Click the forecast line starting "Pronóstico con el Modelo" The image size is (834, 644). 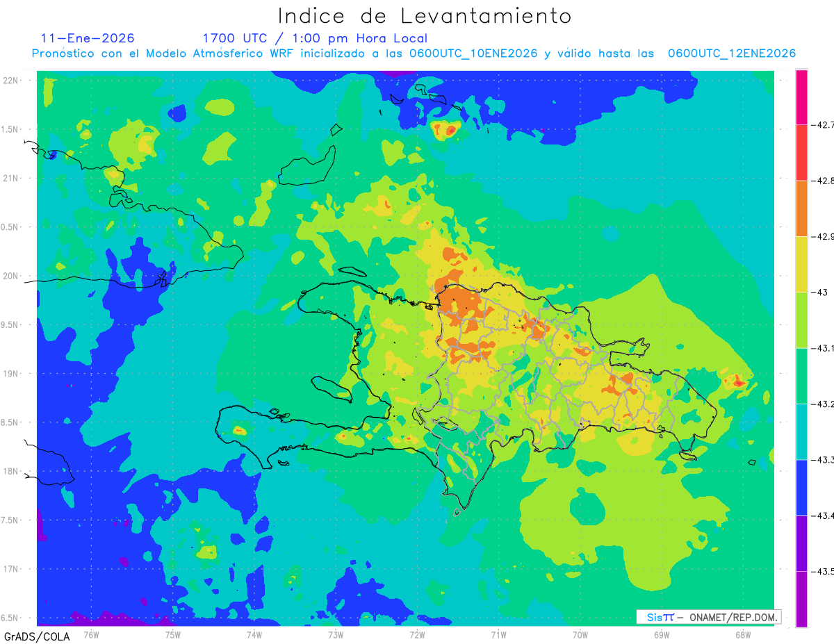[x=414, y=53]
